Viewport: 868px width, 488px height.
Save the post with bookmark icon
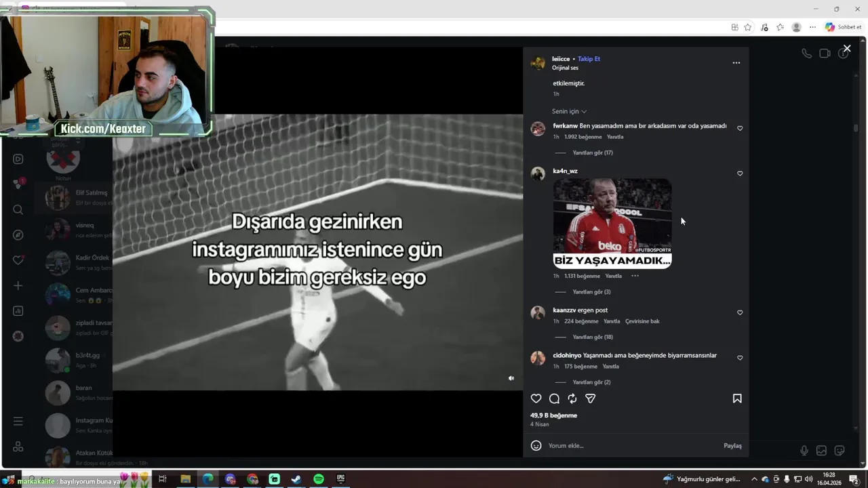(x=737, y=399)
